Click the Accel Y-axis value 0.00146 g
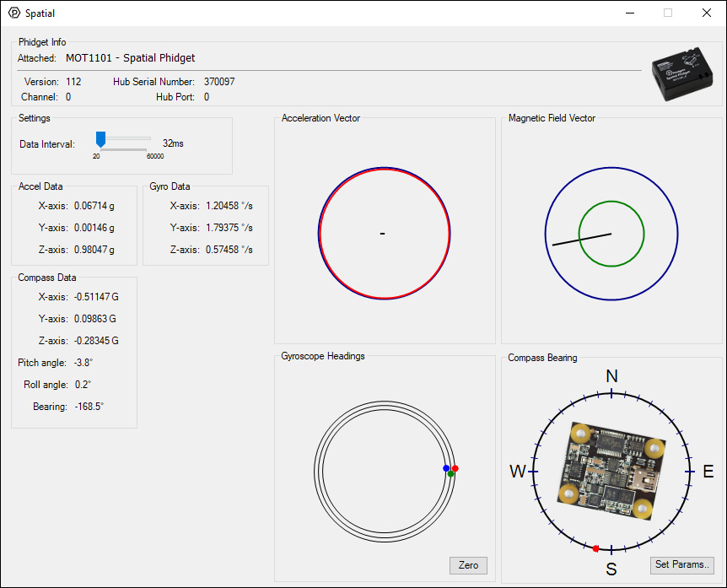 (94, 228)
